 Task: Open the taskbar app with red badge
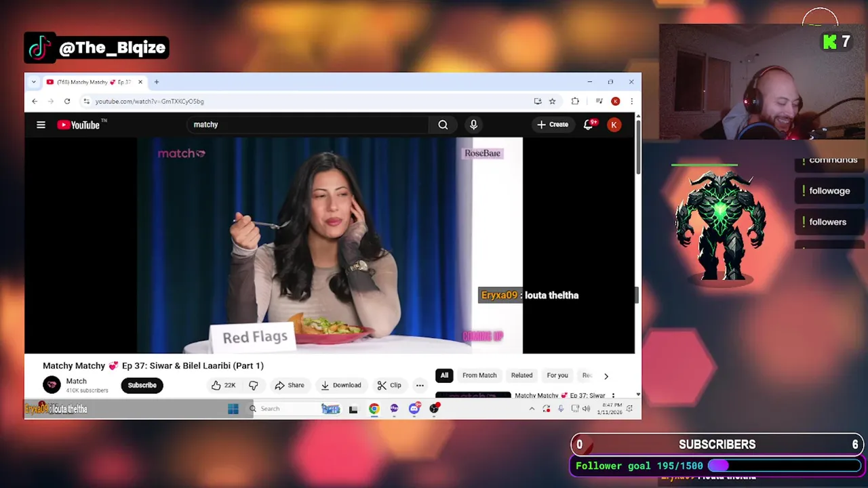point(435,409)
